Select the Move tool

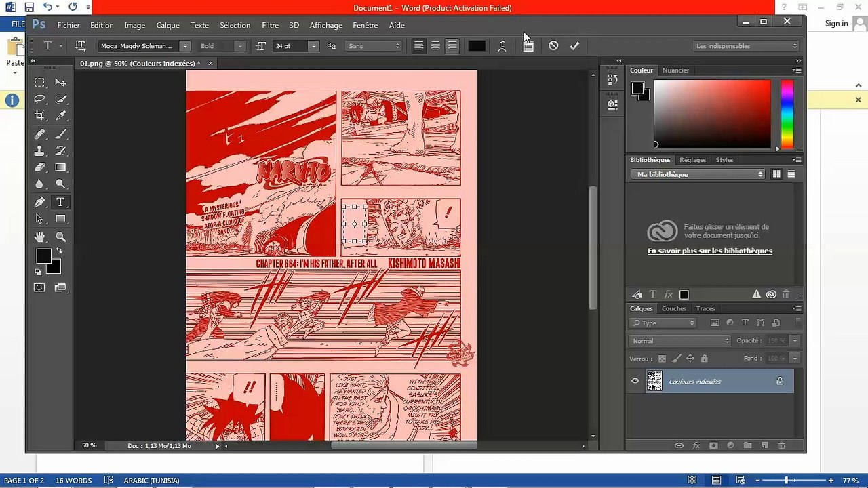click(60, 83)
